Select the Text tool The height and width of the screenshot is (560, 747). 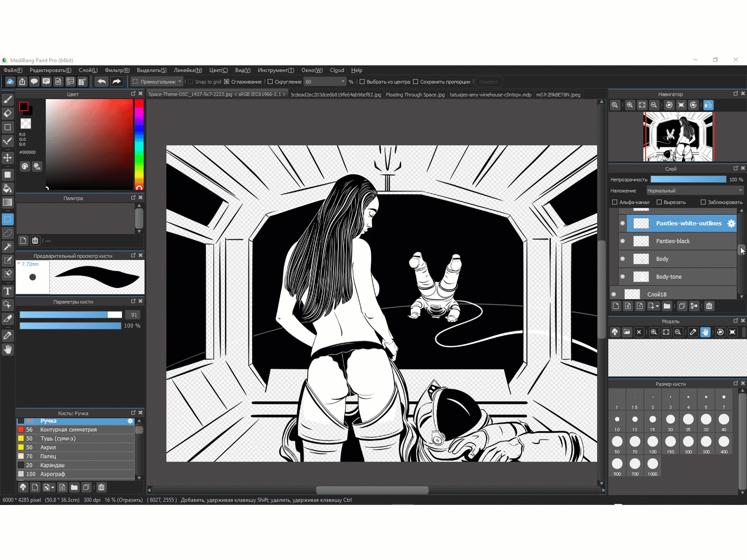pos(7,291)
